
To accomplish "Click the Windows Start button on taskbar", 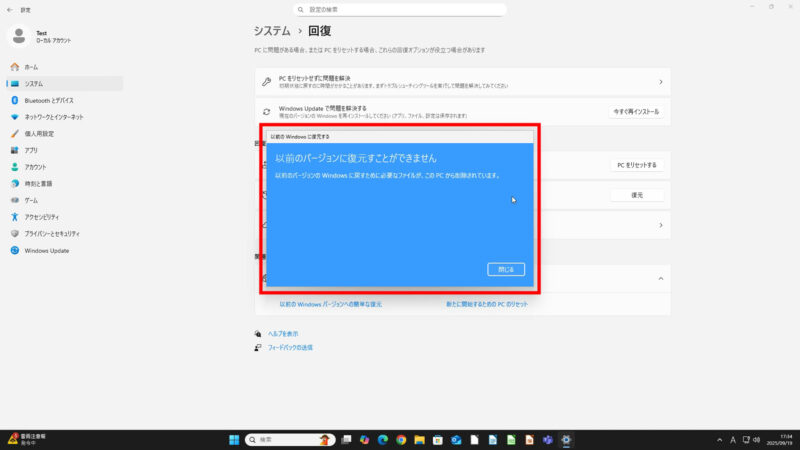I will [235, 439].
